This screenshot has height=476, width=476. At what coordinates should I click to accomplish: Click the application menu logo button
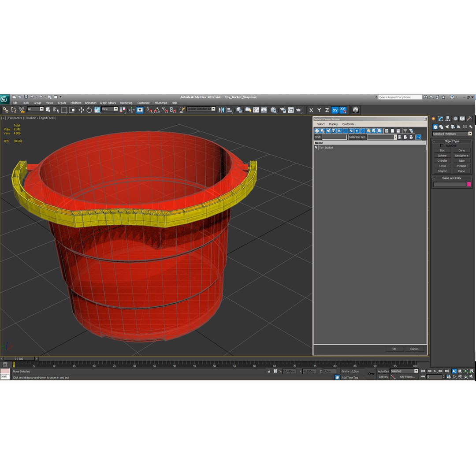4,99
